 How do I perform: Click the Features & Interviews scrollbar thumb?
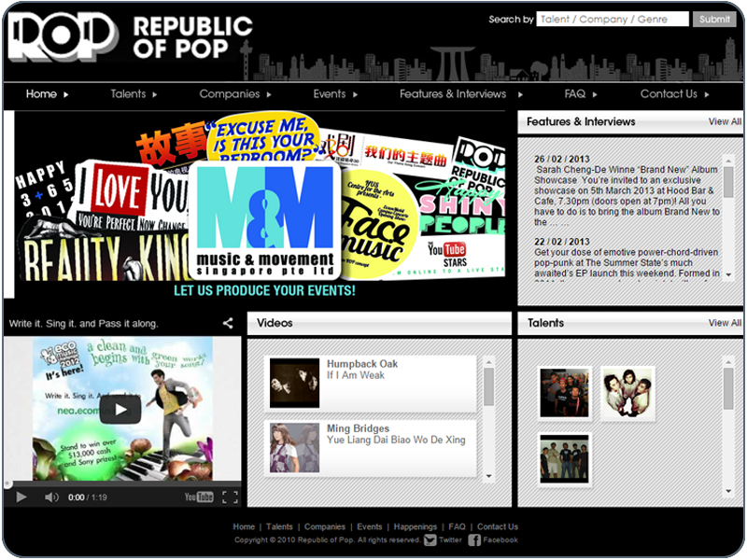(728, 182)
